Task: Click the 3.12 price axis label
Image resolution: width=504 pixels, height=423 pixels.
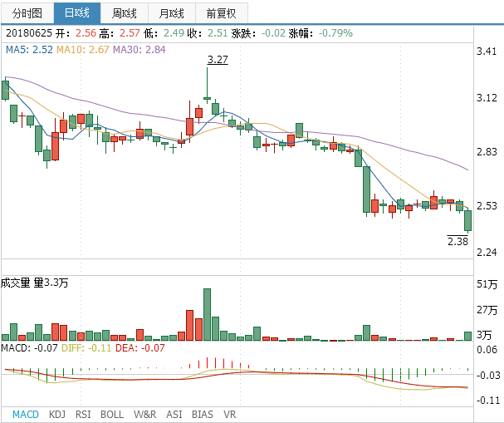Action: (487, 98)
